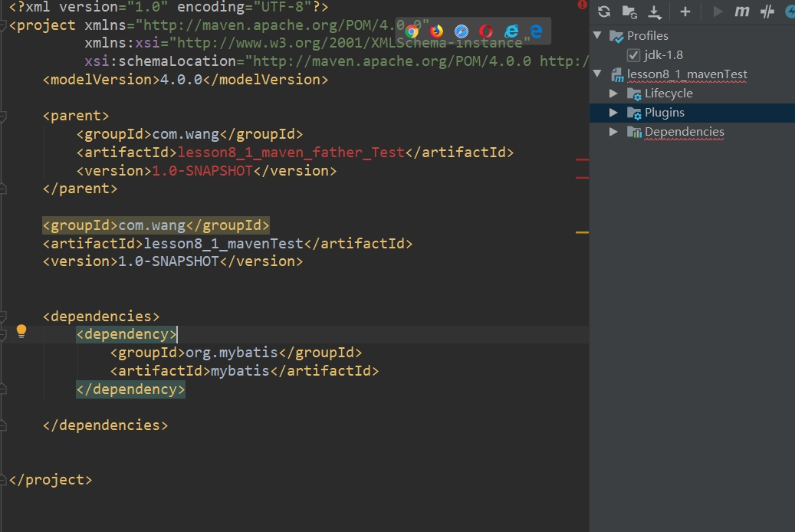This screenshot has height=532, width=795.
Task: Click Profiles folder icon with checkmark
Action: pos(616,37)
